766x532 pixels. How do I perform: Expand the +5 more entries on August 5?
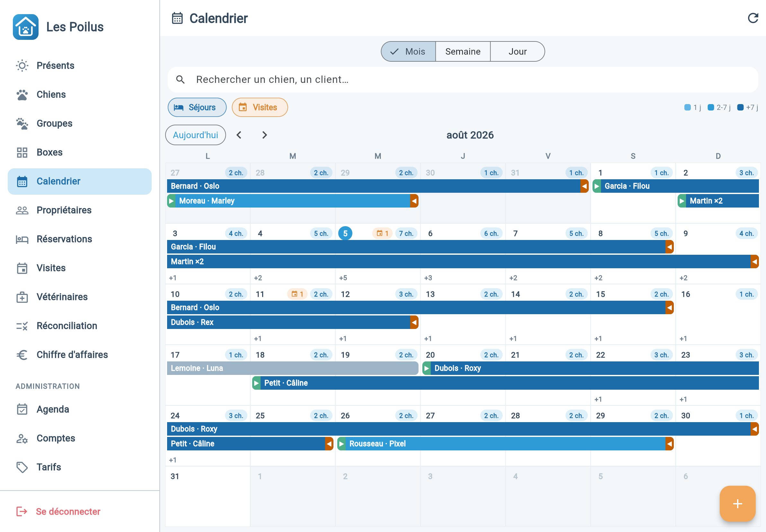click(x=343, y=278)
